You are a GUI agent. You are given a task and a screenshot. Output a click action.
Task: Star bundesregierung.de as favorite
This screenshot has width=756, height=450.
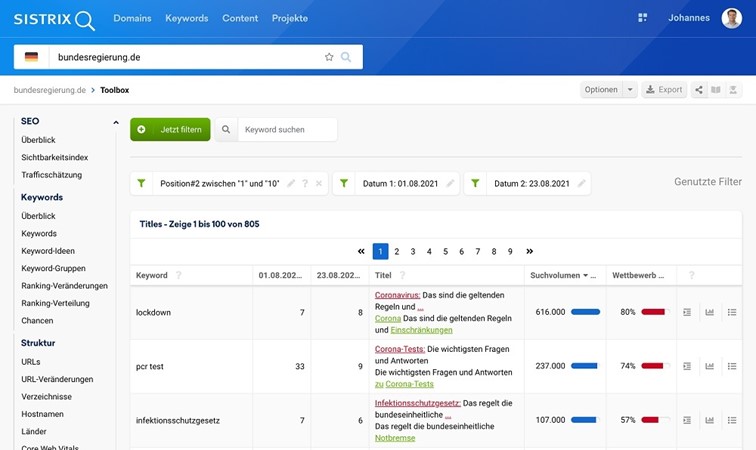(x=329, y=57)
